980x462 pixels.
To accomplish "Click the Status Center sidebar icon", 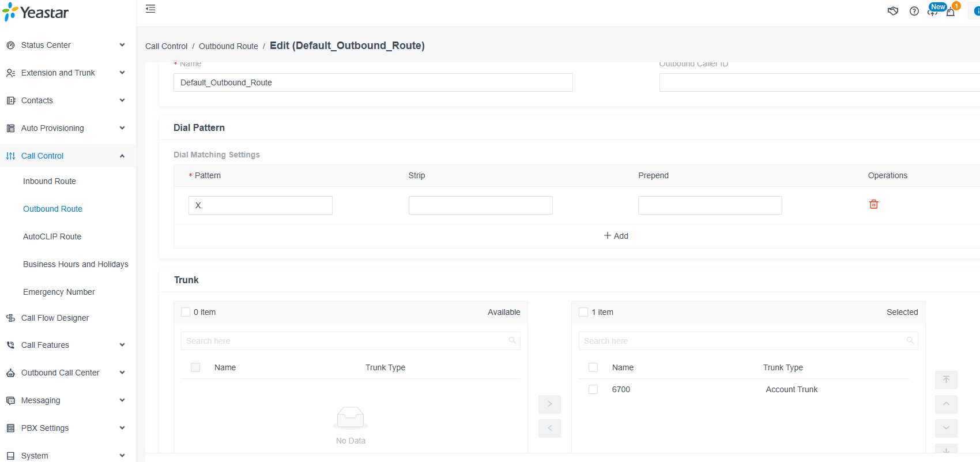I will click(x=10, y=45).
